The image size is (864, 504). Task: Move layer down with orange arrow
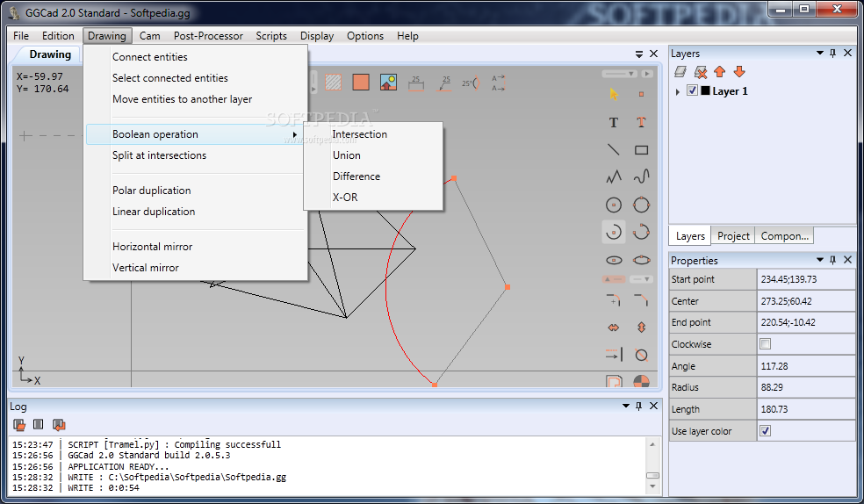coord(739,72)
